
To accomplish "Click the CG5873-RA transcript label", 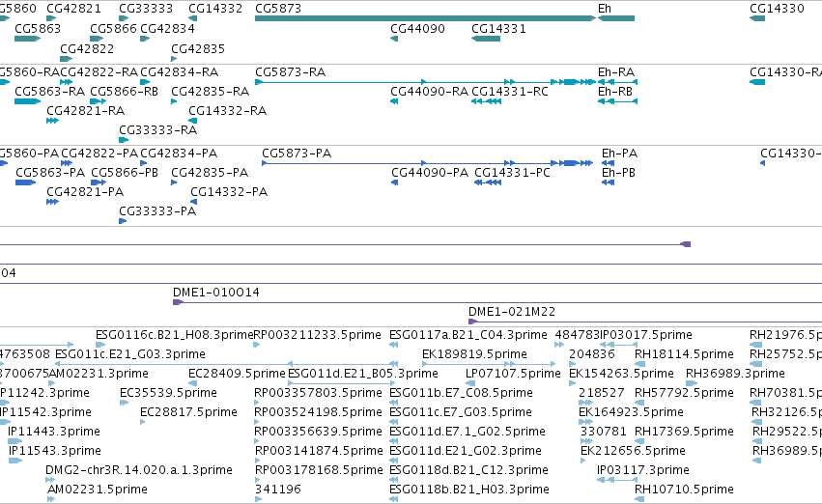I will [290, 72].
